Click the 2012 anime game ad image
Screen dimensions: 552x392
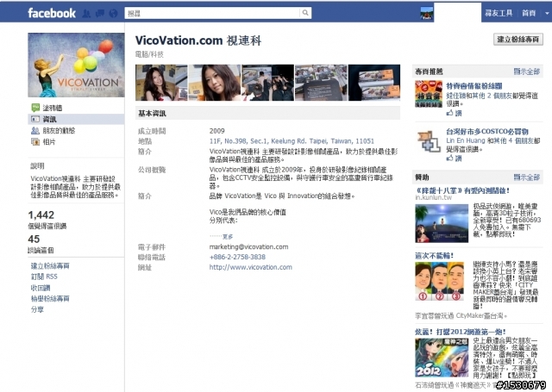coord(442,358)
